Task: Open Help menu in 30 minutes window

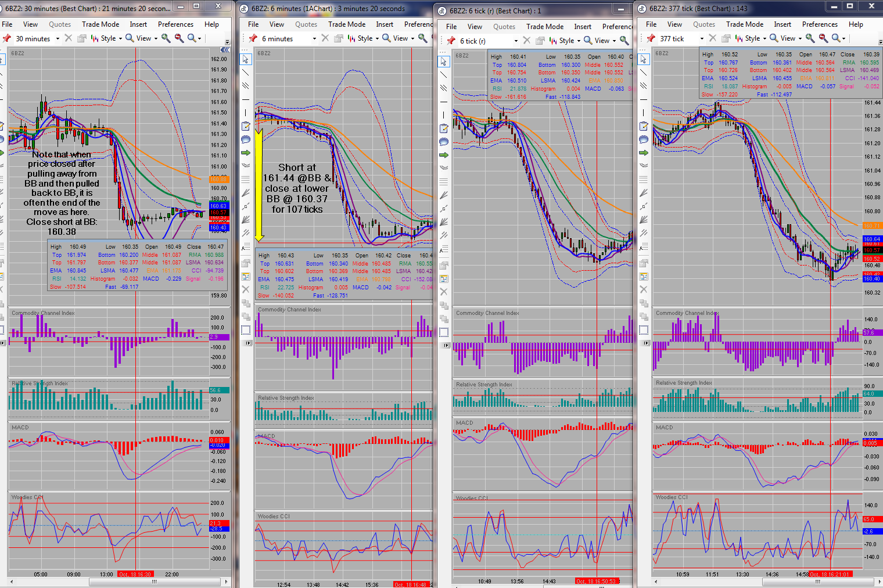Action: click(211, 24)
